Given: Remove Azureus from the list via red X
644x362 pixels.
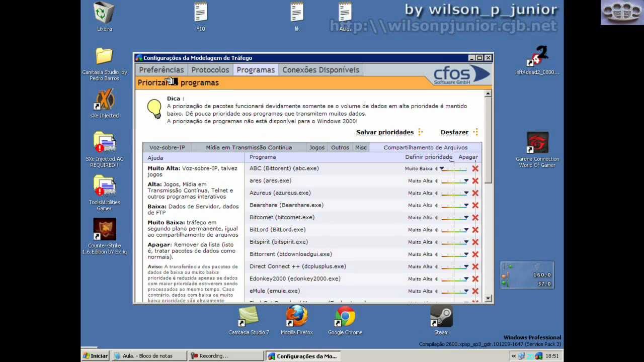Looking at the screenshot, I should pos(475,193).
